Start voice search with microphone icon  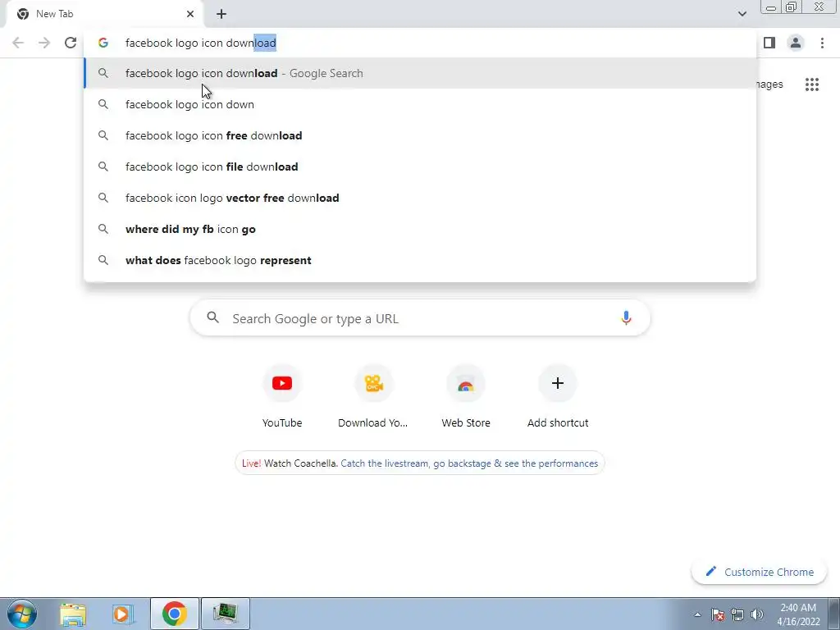[626, 318]
